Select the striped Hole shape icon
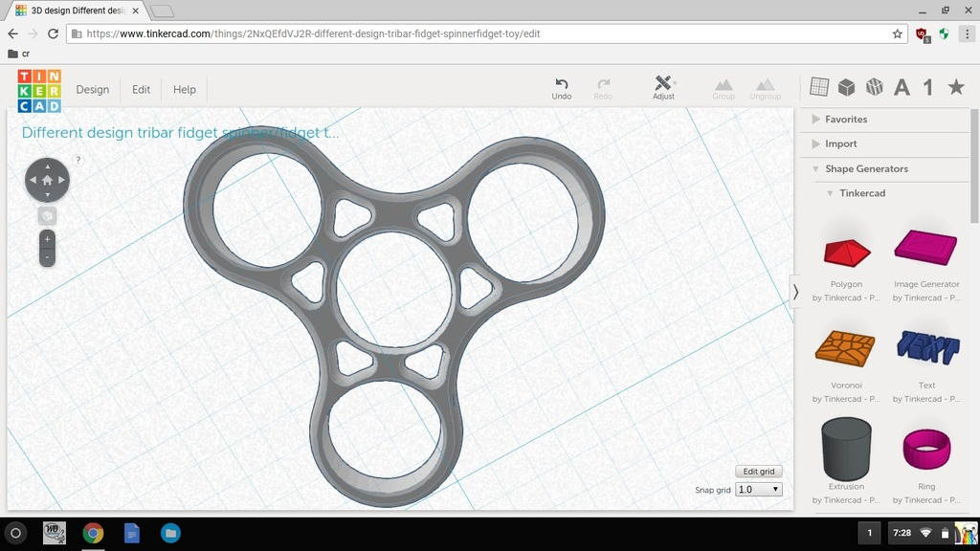Screen dimensions: 980x551 pos(874,86)
